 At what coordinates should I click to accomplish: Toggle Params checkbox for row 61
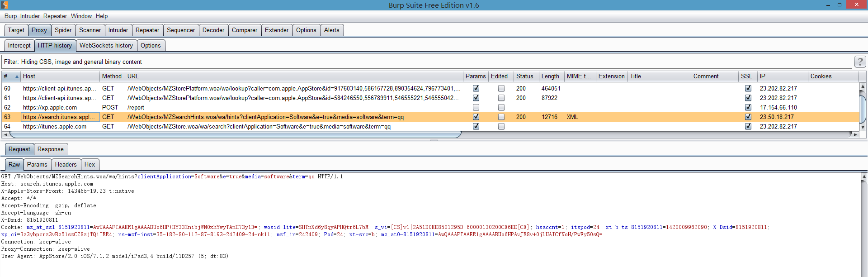(476, 98)
